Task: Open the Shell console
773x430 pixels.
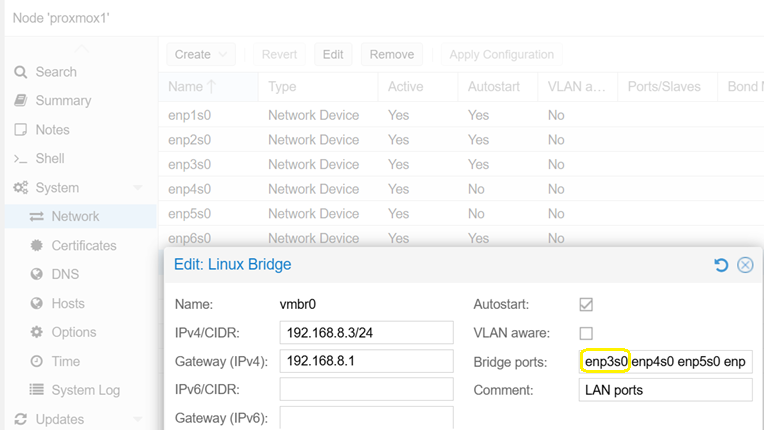Action: pos(50,159)
